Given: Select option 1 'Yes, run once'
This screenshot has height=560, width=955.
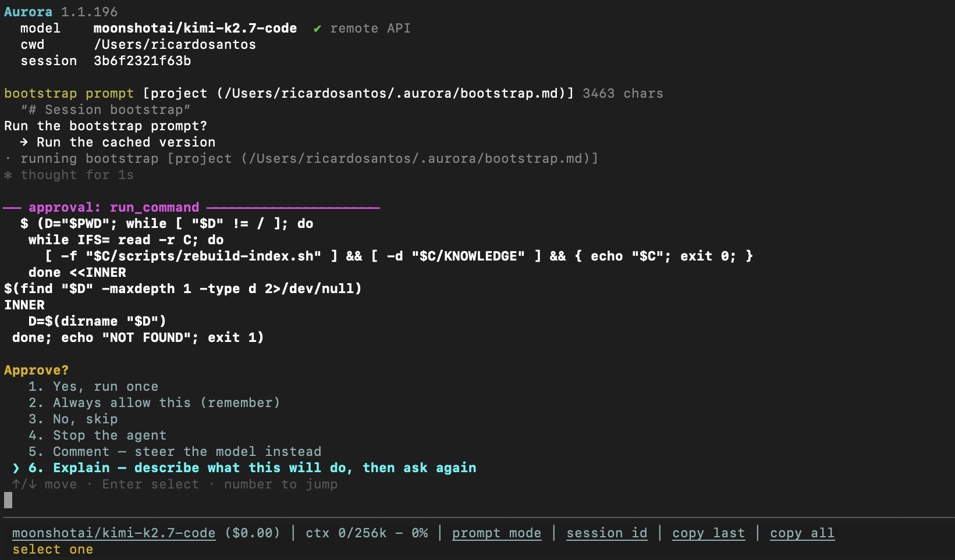Looking at the screenshot, I should (93, 387).
